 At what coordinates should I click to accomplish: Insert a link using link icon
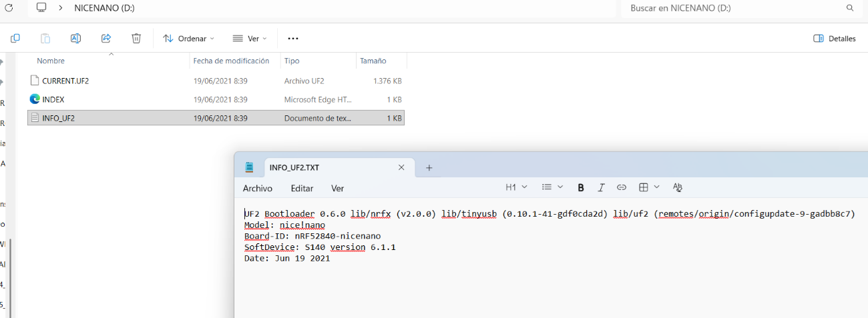tap(622, 187)
